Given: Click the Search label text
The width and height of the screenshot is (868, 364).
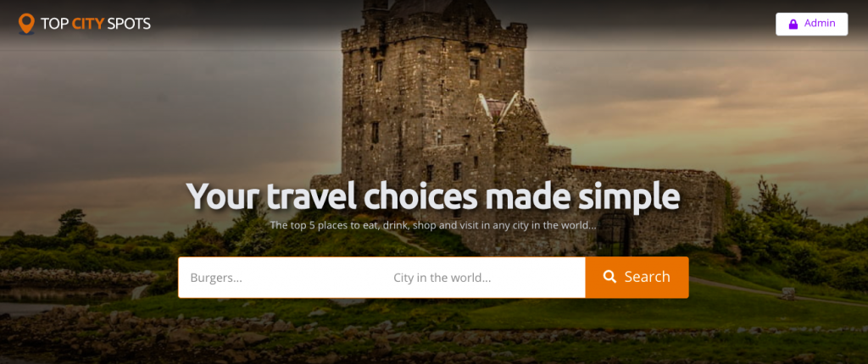Looking at the screenshot, I should pos(647,277).
